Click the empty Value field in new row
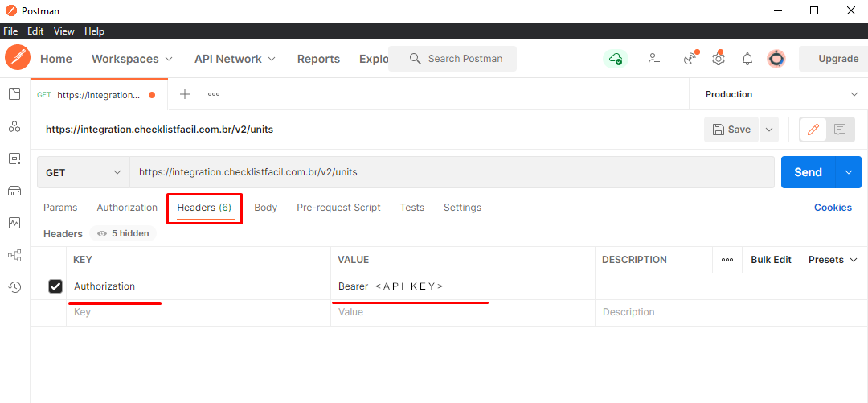 (463, 312)
